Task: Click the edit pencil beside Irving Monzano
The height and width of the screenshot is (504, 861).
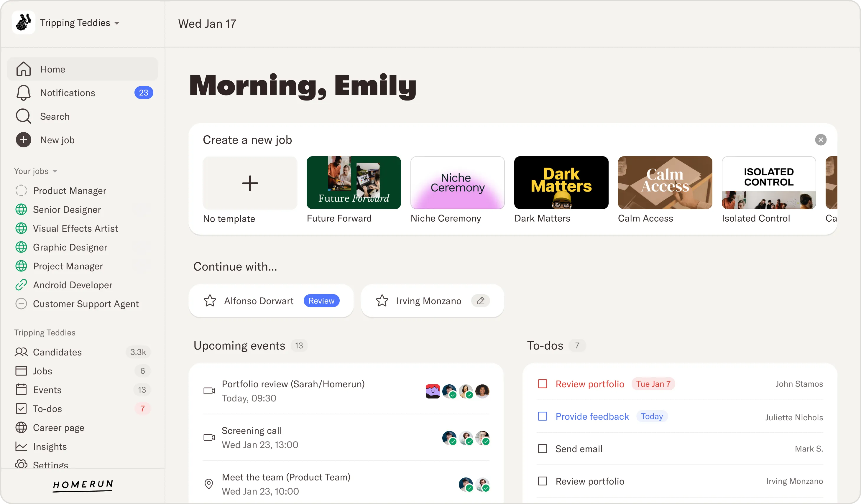Action: pyautogui.click(x=480, y=301)
